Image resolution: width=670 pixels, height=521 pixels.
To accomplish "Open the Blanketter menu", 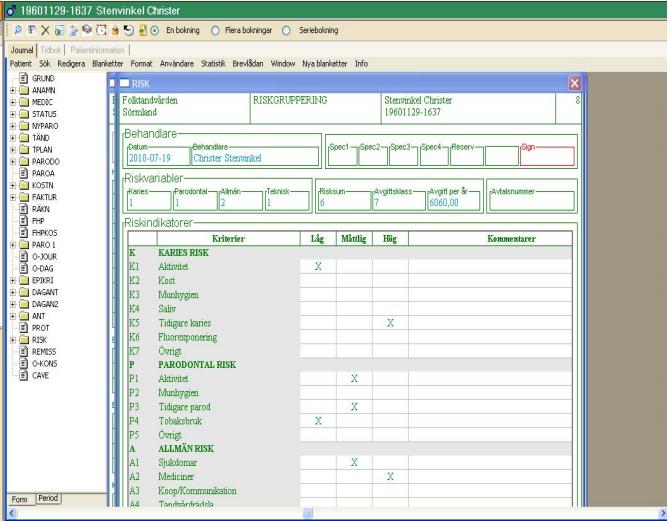I will point(108,64).
